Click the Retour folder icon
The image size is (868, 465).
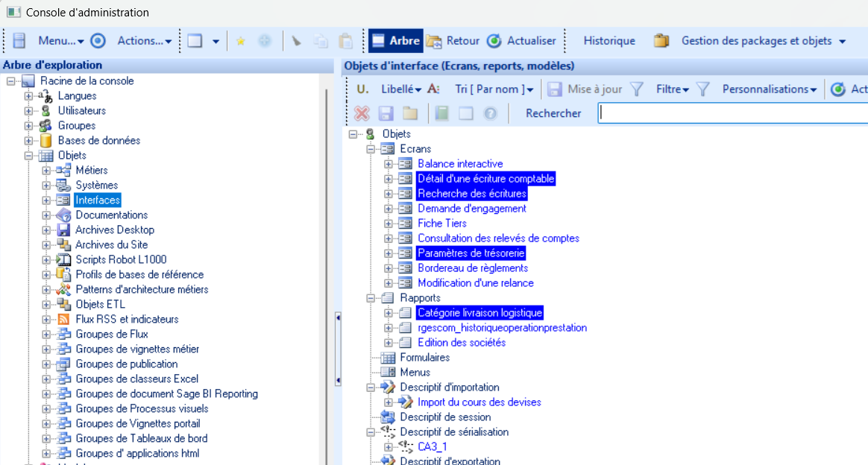click(x=434, y=41)
